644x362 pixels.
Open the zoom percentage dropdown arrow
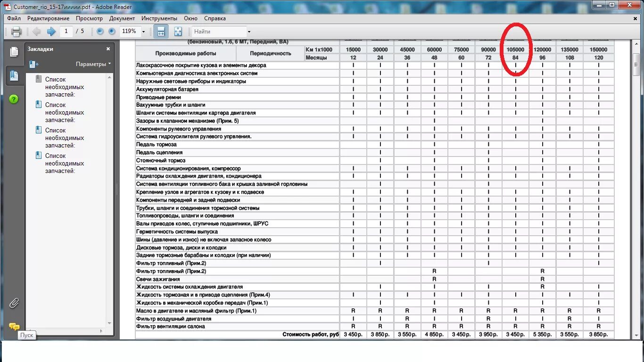pyautogui.click(x=144, y=32)
